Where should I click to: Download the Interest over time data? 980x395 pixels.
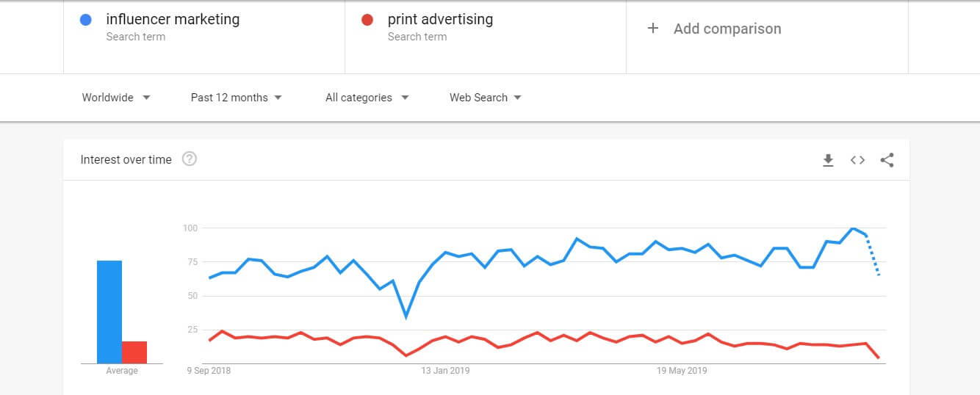828,160
